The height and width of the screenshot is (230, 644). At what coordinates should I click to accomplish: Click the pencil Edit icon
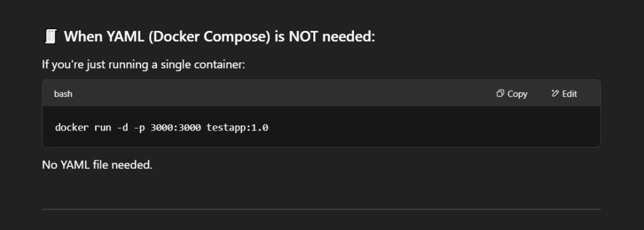coord(555,93)
